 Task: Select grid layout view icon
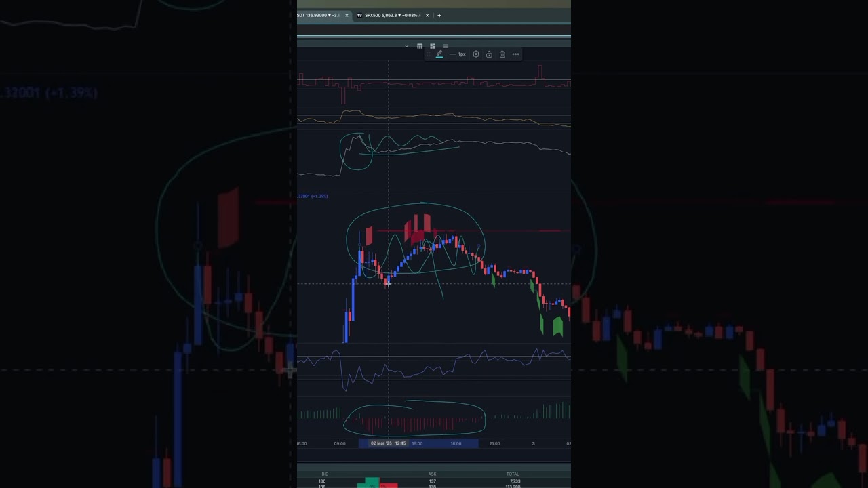(x=433, y=46)
